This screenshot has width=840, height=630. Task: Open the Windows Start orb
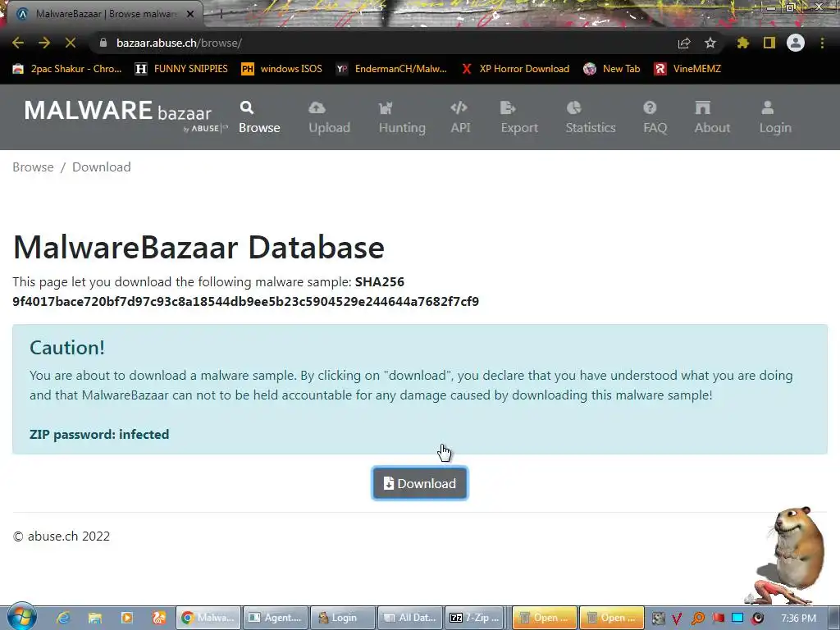point(21,617)
